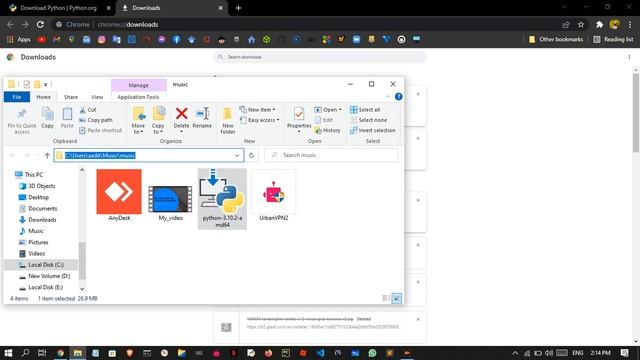Viewport: 640px width, 360px height.
Task: Switch to Download Python tab in Chrome
Action: (60, 8)
